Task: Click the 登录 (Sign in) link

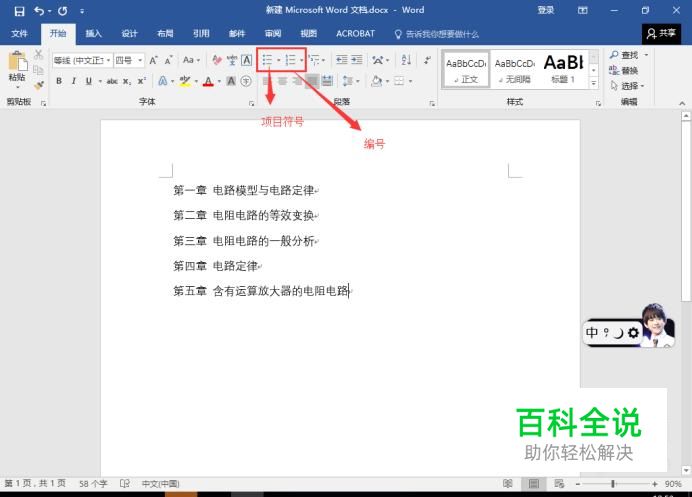Action: (546, 10)
